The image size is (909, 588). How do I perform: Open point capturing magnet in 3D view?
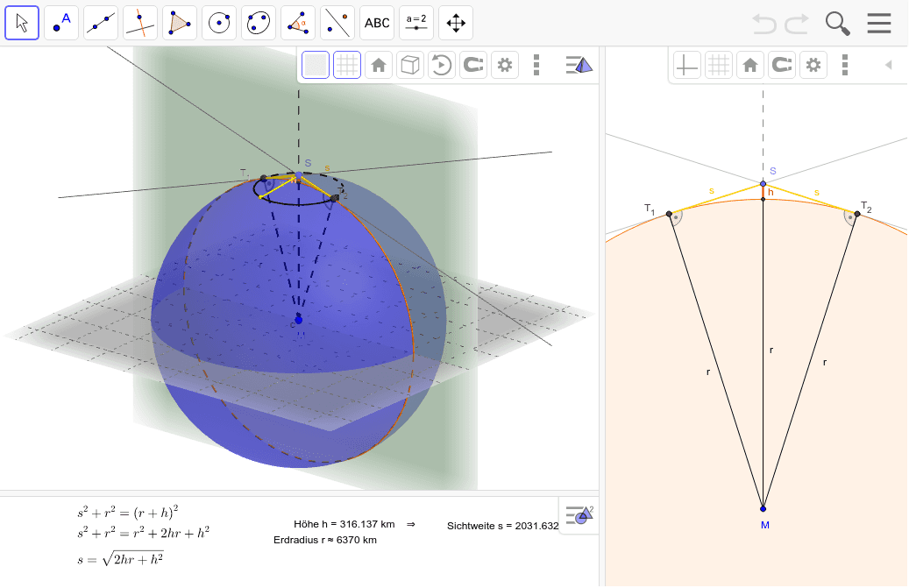pyautogui.click(x=473, y=65)
